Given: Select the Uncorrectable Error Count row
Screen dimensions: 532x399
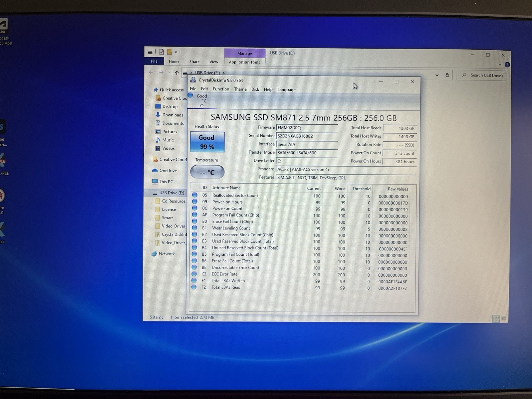Looking at the screenshot, I should tap(300, 268).
